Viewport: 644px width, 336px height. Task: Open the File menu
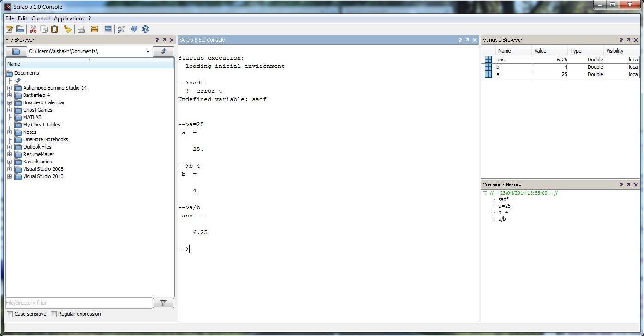10,18
